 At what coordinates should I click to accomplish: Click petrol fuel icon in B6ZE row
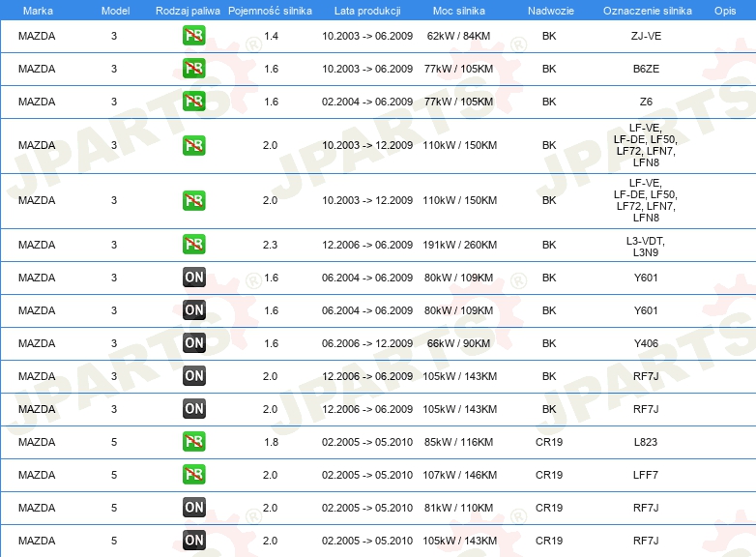193,68
